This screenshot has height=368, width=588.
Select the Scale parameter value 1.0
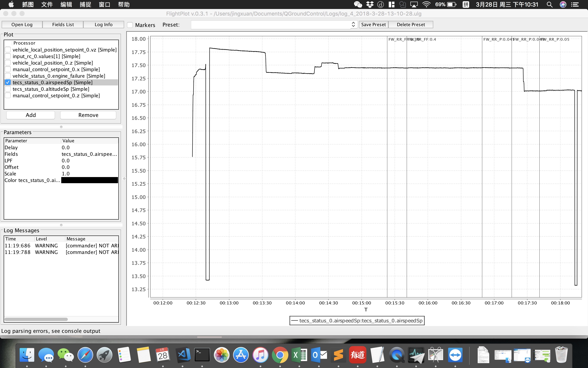[66, 174]
